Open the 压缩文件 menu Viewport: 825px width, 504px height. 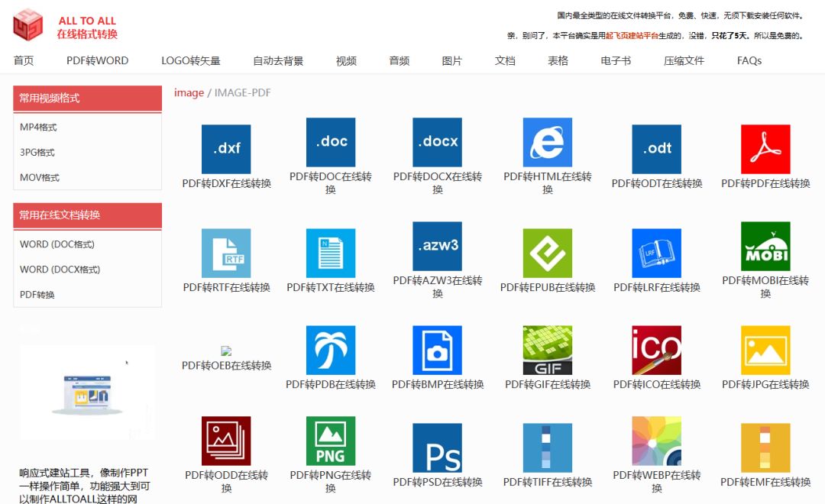(x=684, y=60)
